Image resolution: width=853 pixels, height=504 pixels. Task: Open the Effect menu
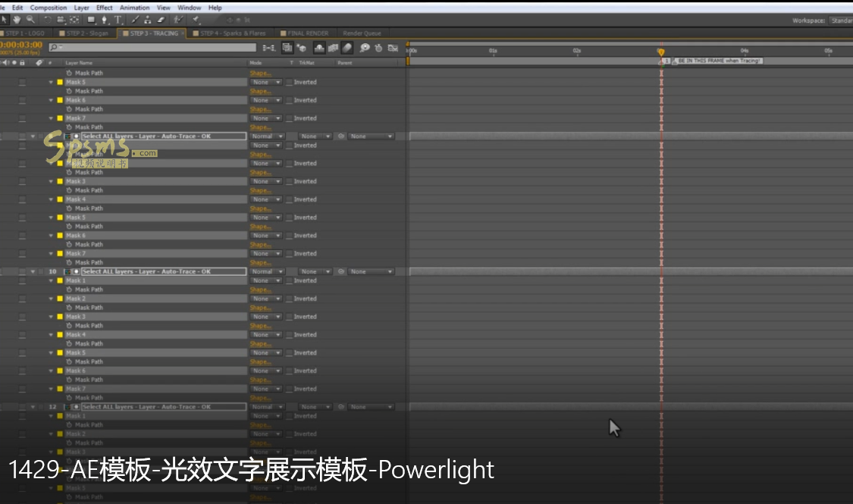105,8
